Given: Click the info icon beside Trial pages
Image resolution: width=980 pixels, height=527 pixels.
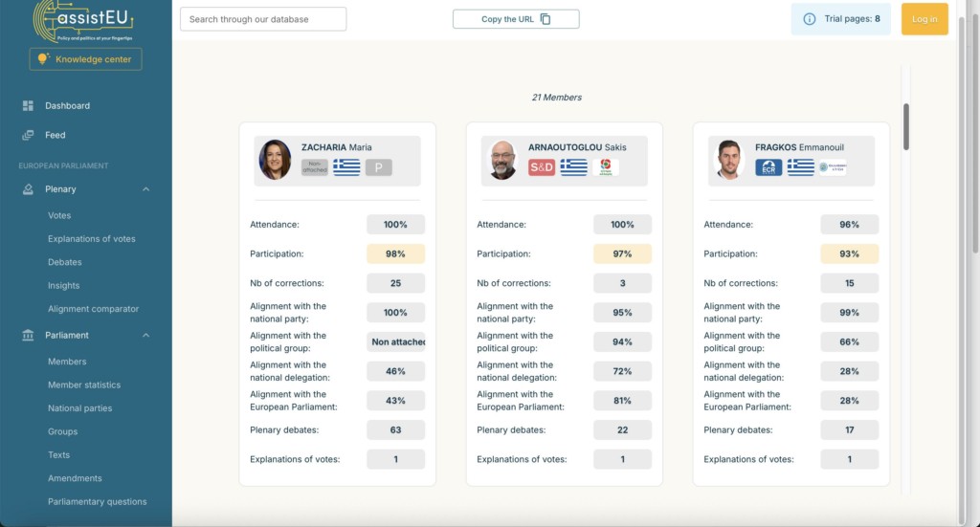Looking at the screenshot, I should 810,19.
